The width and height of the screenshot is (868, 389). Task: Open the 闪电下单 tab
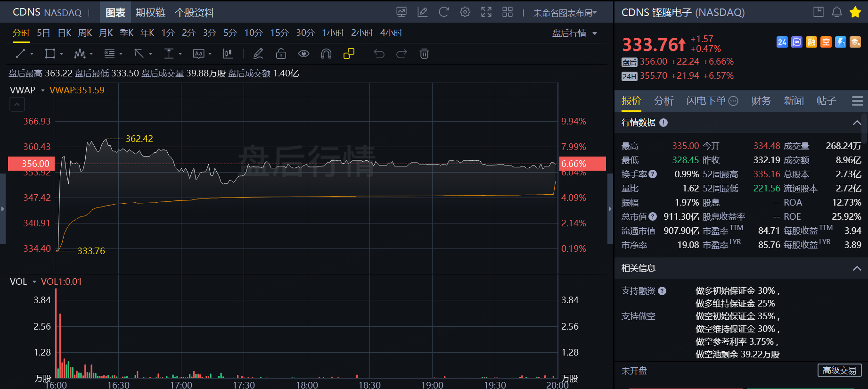pos(712,101)
